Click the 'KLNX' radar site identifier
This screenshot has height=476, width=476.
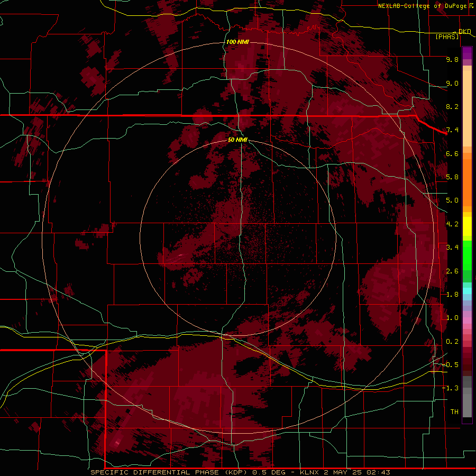(309, 472)
